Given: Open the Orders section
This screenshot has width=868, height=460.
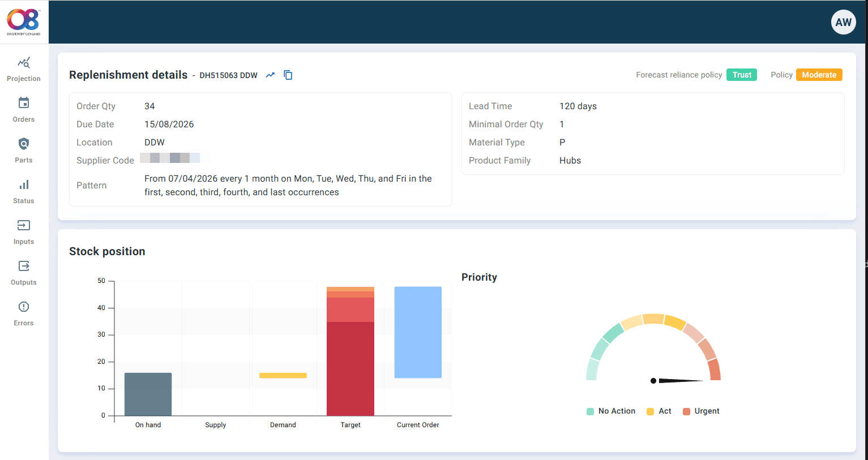Looking at the screenshot, I should 23,109.
